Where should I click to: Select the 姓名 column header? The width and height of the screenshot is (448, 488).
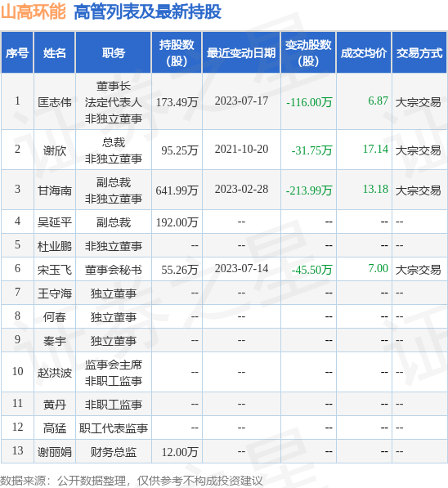tap(55, 52)
